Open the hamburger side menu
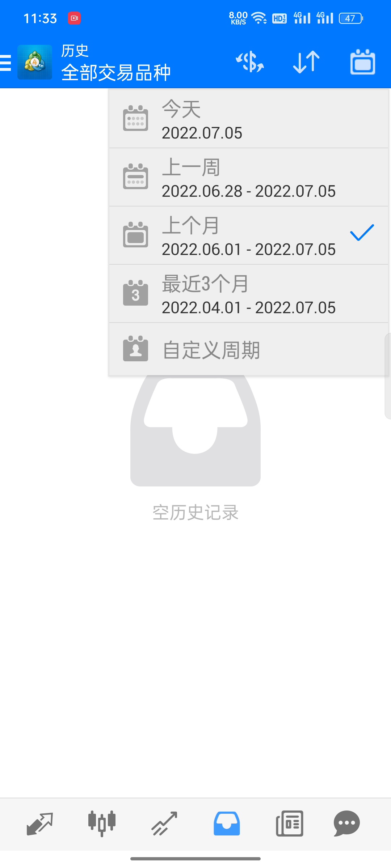The image size is (391, 868). pyautogui.click(x=5, y=63)
